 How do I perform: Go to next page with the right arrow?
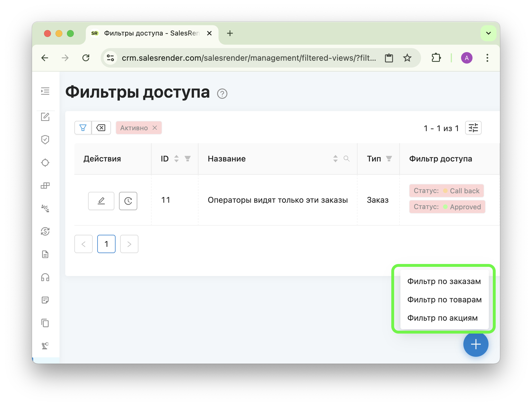129,244
